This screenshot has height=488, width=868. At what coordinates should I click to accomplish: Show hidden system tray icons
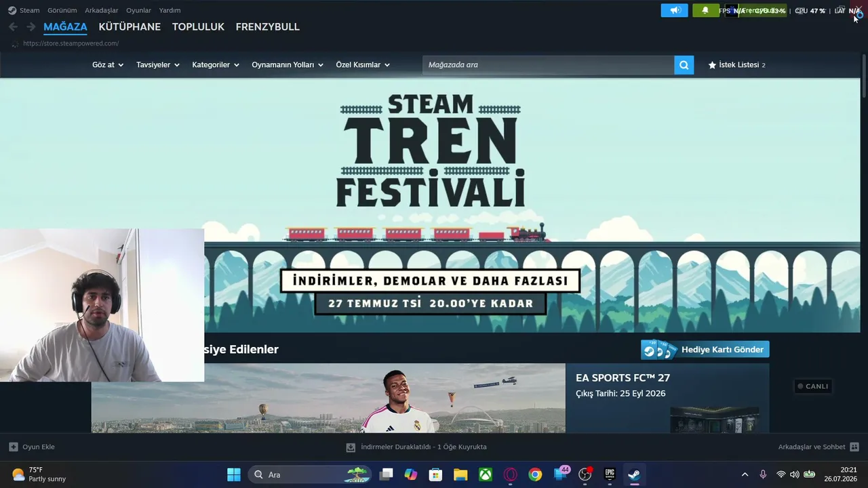coord(745,474)
